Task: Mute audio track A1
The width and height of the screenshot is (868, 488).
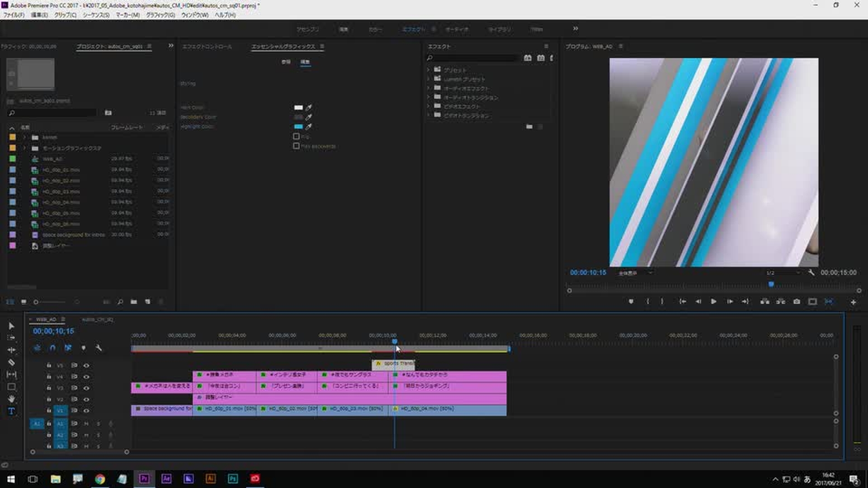Action: tap(86, 424)
